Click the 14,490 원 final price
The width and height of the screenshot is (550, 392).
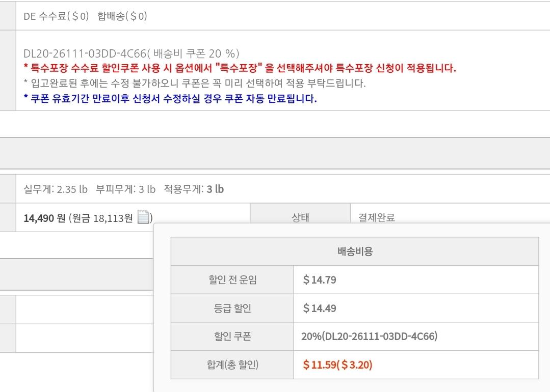(44, 218)
